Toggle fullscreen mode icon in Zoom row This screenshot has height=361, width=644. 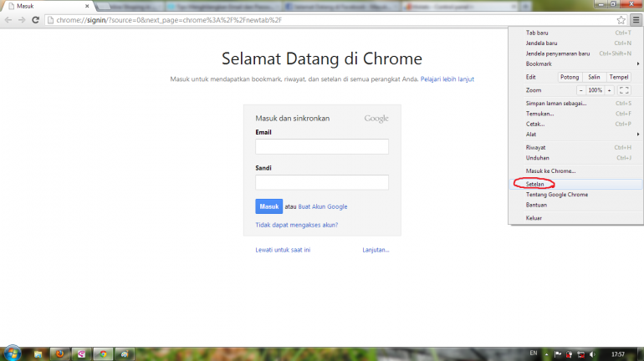click(x=624, y=90)
